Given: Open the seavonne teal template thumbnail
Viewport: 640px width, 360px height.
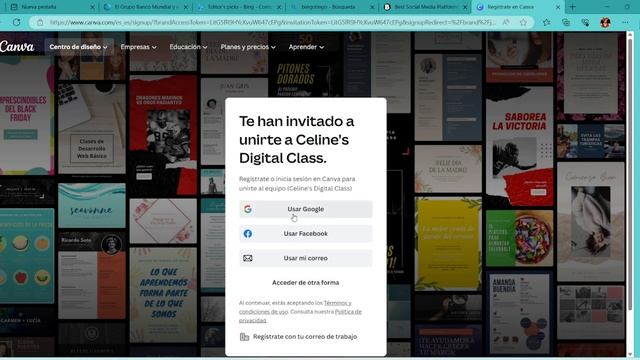Looking at the screenshot, I should point(92,206).
